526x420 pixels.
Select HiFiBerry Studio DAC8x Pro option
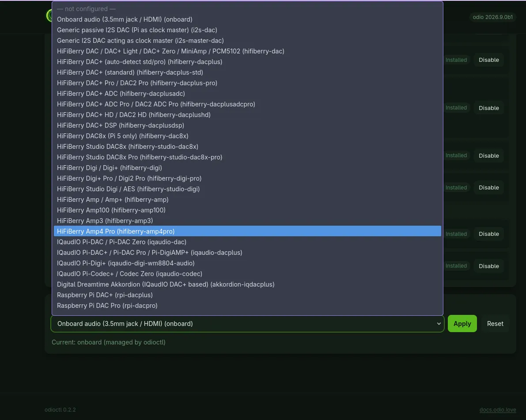(x=247, y=157)
